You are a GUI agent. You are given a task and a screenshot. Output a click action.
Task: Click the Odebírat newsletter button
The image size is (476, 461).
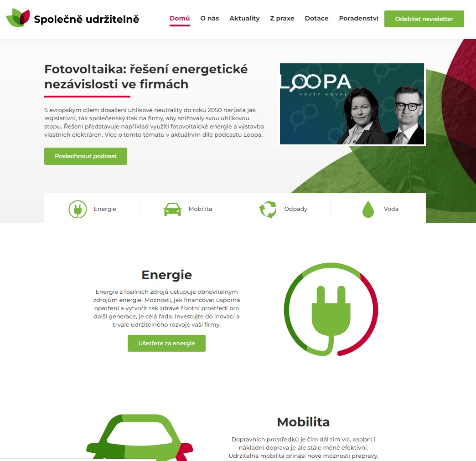424,19
